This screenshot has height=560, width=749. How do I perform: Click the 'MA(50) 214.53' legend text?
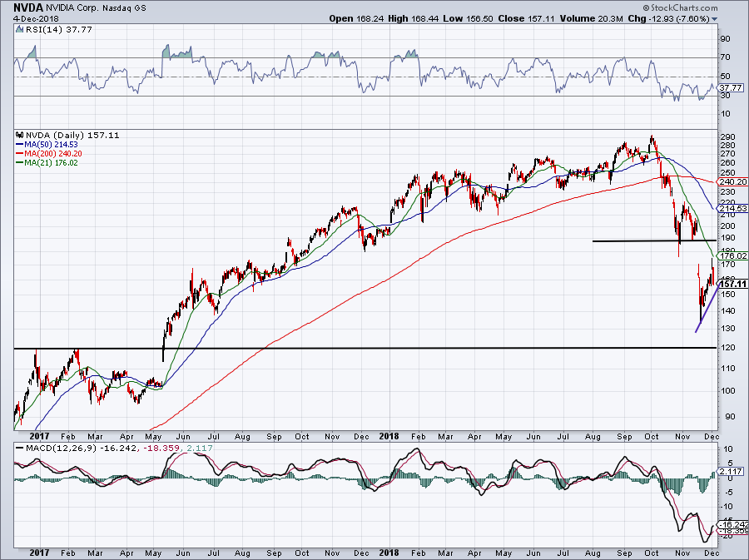[51, 144]
